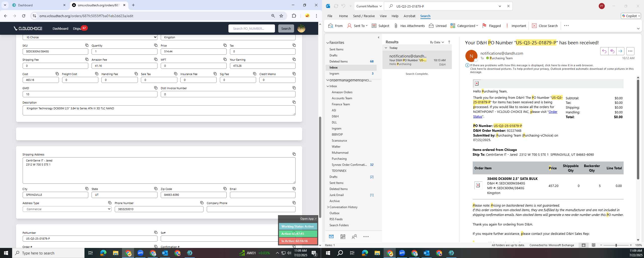Open the By Date sort dropdown
The height and width of the screenshot is (258, 644).
click(x=437, y=42)
